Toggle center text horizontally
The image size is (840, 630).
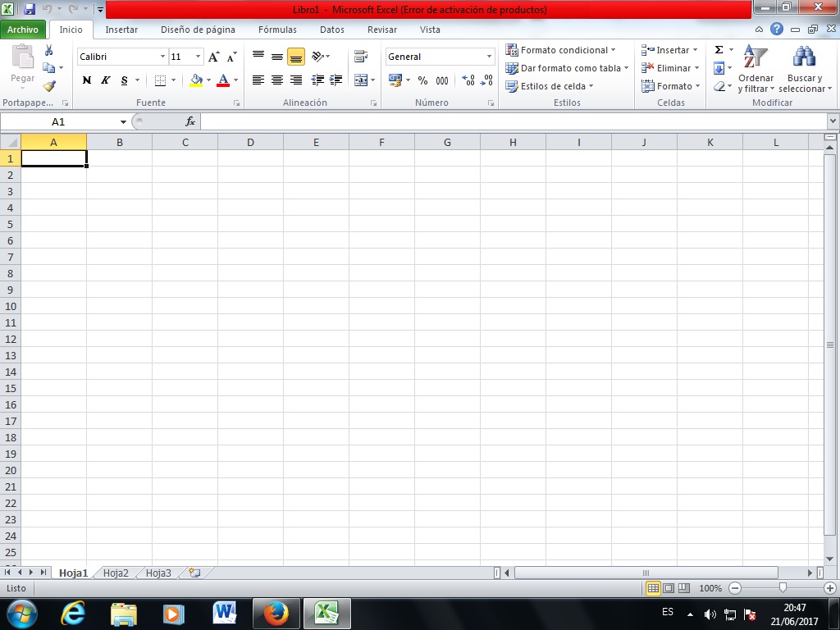[x=277, y=80]
